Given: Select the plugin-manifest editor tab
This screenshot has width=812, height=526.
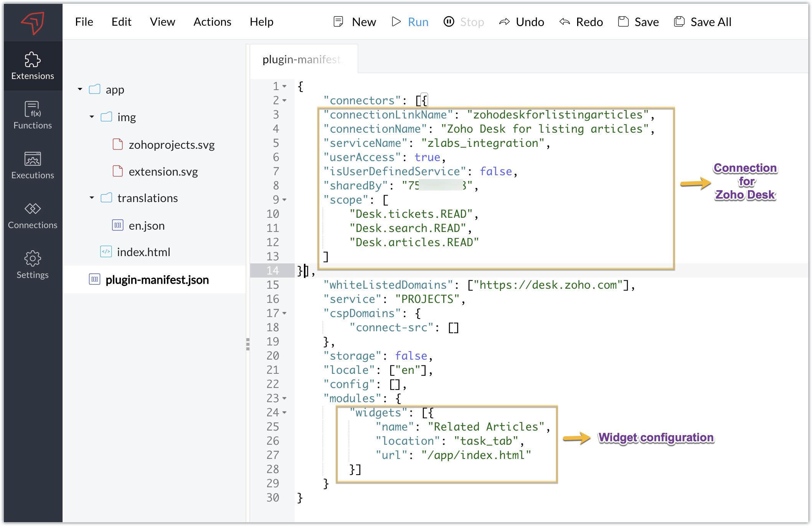Looking at the screenshot, I should (302, 59).
